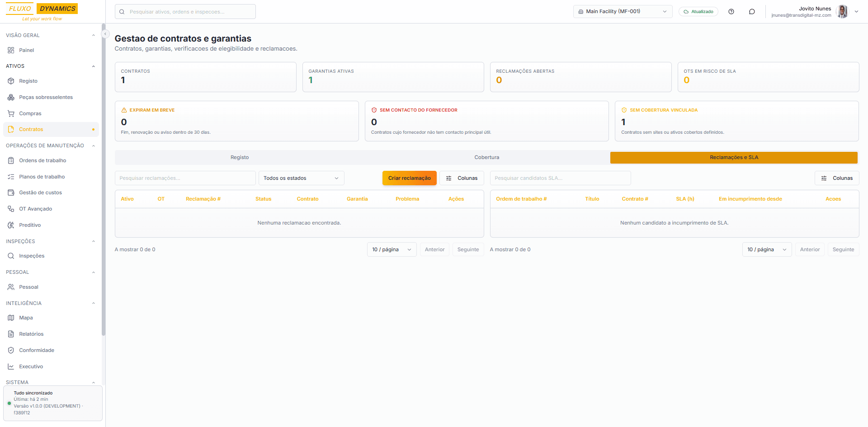Viewport: 868px width, 427px height.
Task: Switch to the Cobertura tab
Action: (486, 157)
